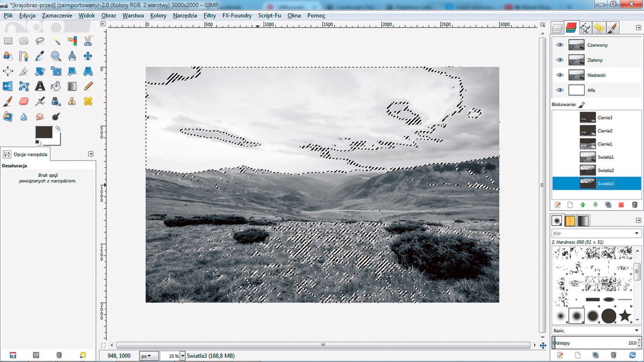Adjust the Odstępy spacing slider
Image resolution: width=644 pixels, height=362 pixels.
coord(595,343)
